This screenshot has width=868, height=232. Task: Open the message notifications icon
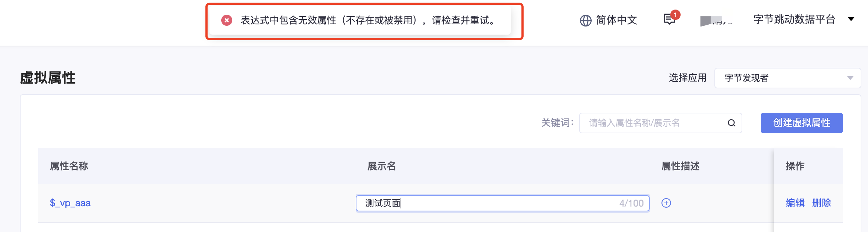pos(669,20)
